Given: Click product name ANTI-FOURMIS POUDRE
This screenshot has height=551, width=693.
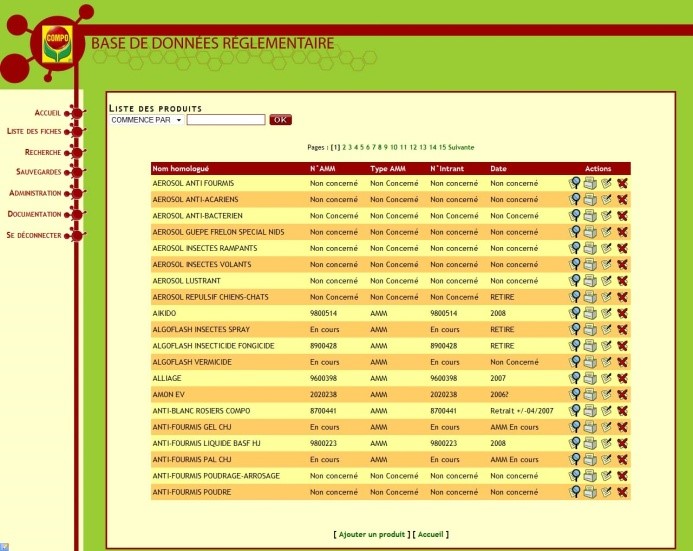Looking at the screenshot, I should (x=191, y=492).
